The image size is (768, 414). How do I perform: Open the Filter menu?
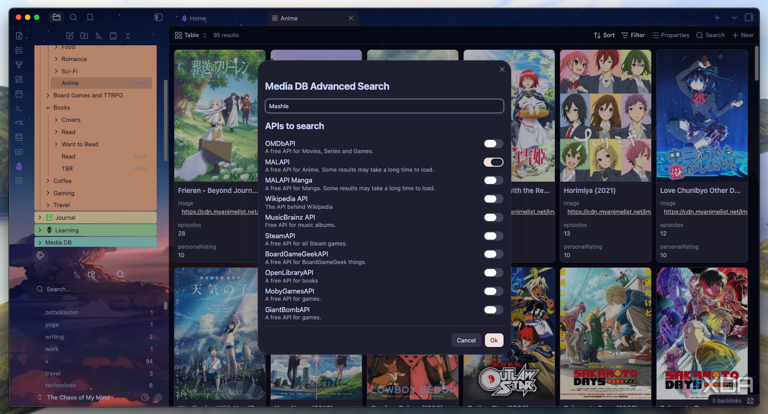633,35
